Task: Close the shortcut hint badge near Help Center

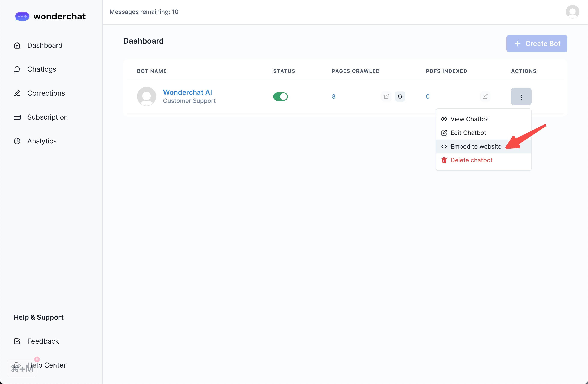Action: [x=37, y=359]
